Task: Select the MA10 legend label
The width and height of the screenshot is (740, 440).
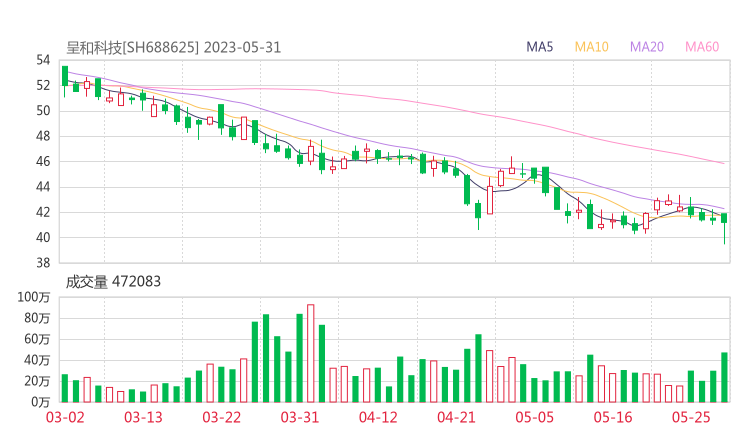Action: click(x=591, y=47)
